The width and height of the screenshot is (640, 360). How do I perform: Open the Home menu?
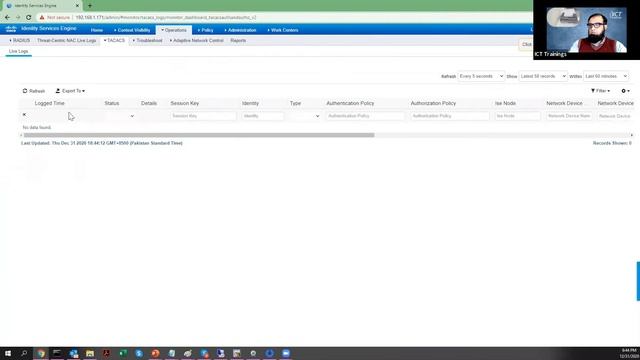(x=97, y=30)
